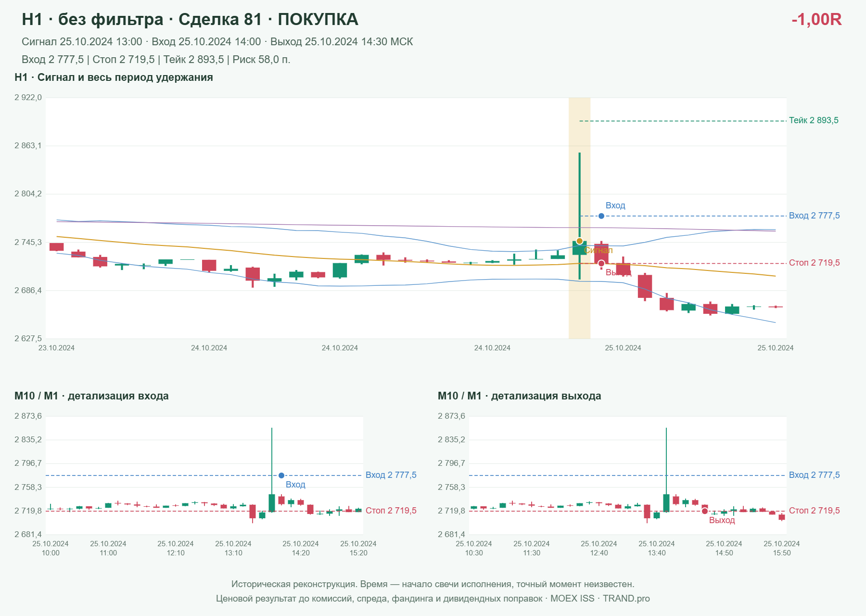866x616 pixels.
Task: Click heading "M10 / M1 · детализация входа"
Action: 91,396
